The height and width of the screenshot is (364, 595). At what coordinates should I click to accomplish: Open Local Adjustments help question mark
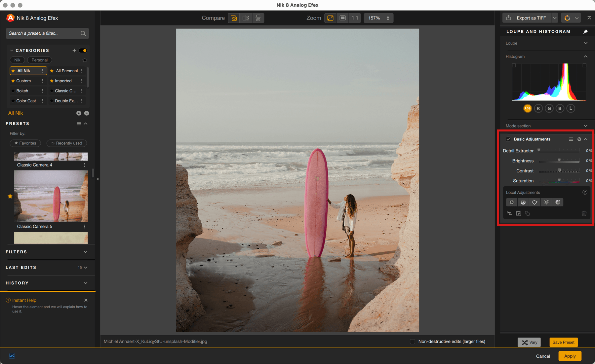(x=585, y=192)
